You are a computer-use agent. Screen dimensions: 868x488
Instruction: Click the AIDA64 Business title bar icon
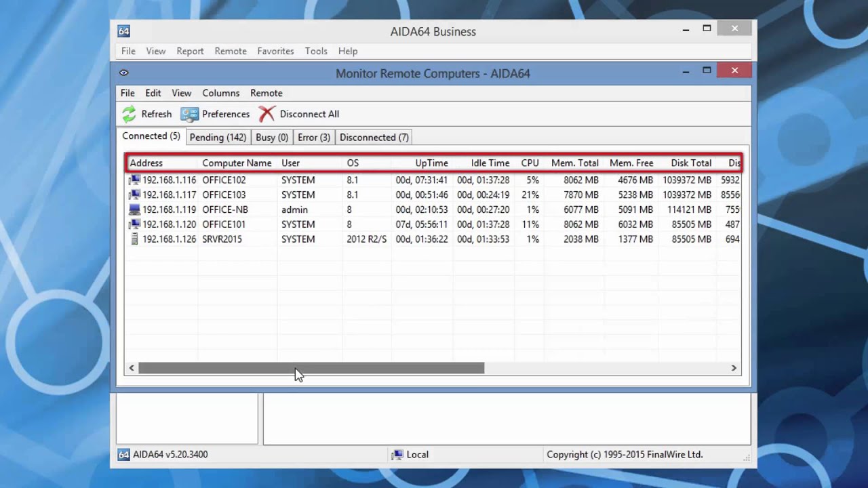123,31
